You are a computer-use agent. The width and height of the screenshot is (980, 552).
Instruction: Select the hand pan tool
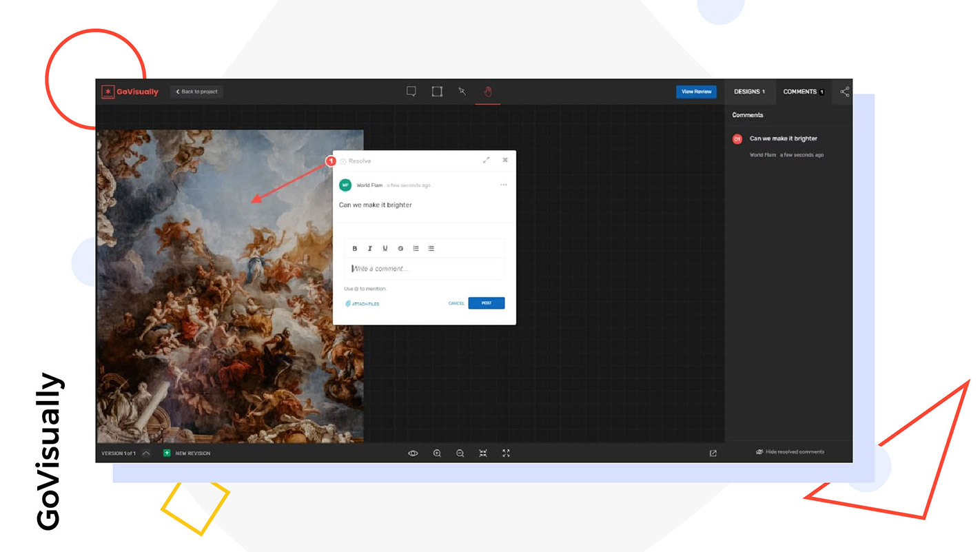(488, 92)
